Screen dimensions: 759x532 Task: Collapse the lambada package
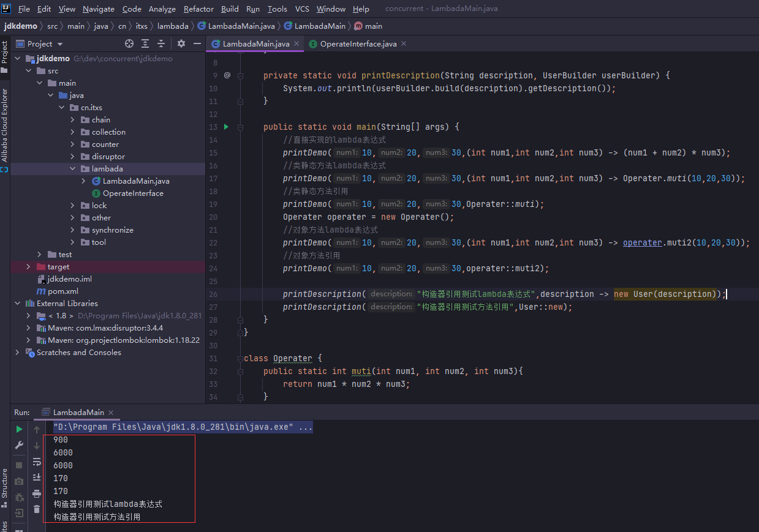pos(72,168)
